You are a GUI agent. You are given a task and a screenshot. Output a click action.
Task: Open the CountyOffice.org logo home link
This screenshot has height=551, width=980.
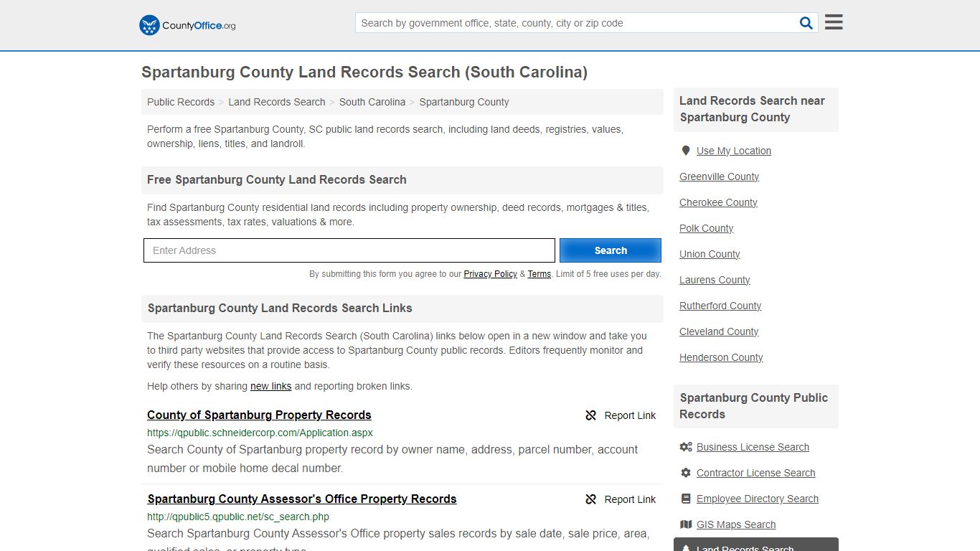pyautogui.click(x=187, y=25)
